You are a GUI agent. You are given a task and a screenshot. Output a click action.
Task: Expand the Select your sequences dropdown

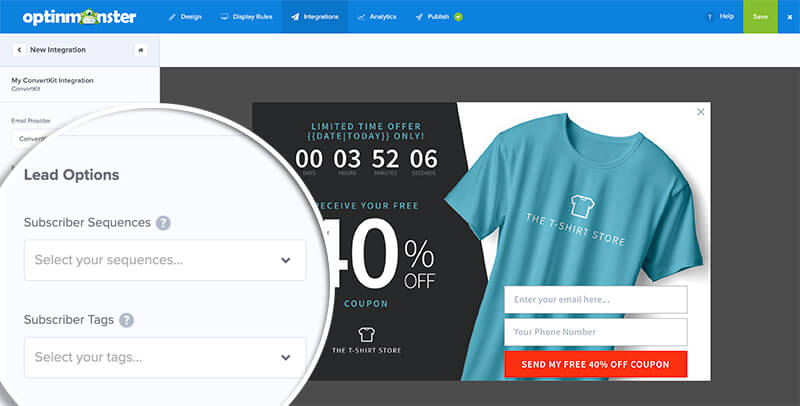(165, 260)
